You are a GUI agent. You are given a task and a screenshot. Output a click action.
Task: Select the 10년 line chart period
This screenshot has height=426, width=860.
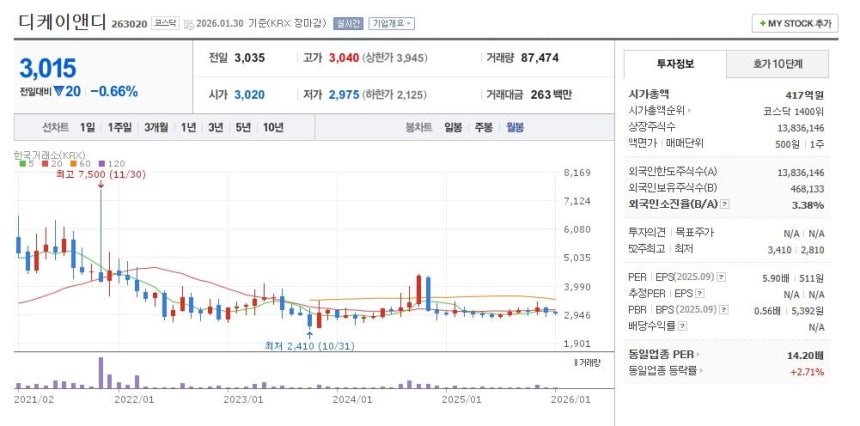[273, 128]
